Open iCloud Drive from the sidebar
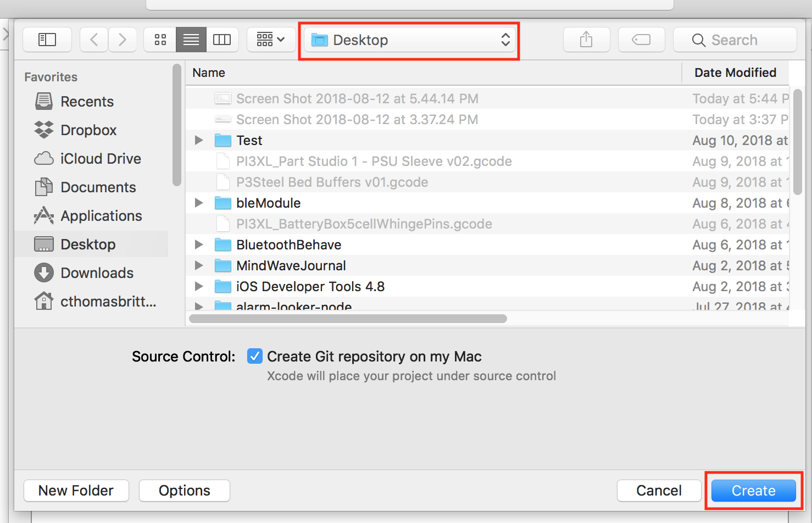This screenshot has width=812, height=523. click(101, 158)
